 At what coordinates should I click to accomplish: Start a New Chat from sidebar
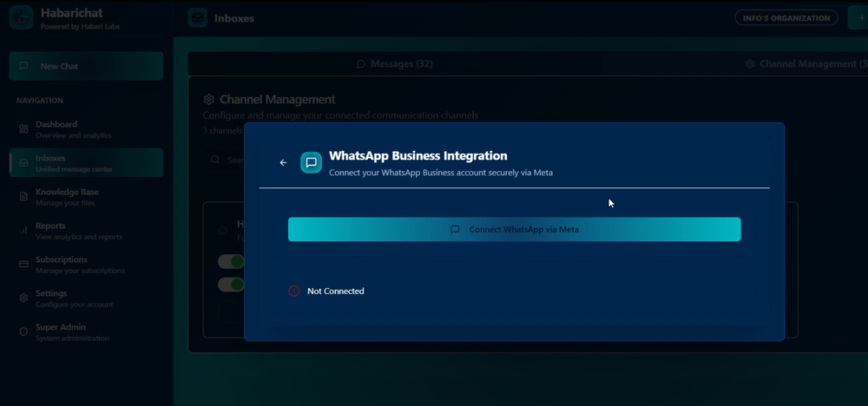[x=86, y=66]
